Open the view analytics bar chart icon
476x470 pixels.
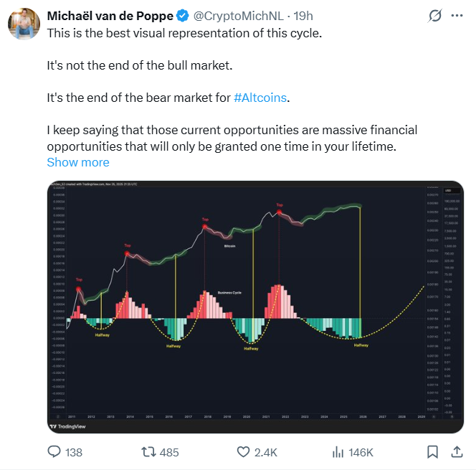click(337, 452)
